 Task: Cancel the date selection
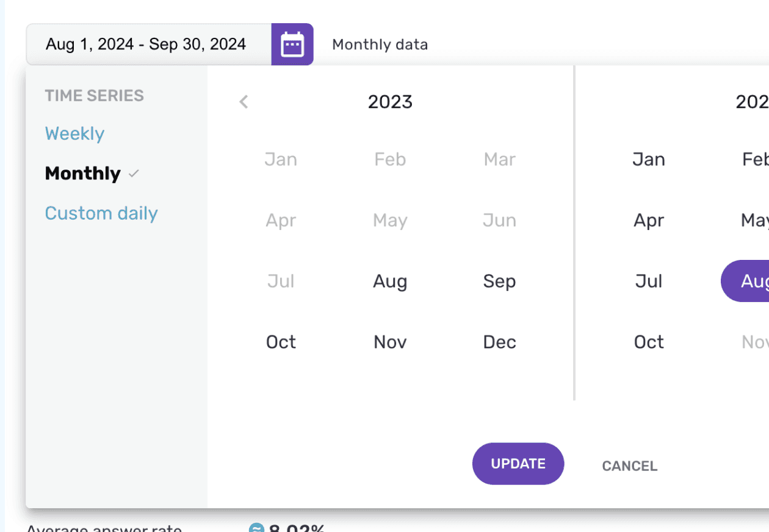(x=630, y=466)
